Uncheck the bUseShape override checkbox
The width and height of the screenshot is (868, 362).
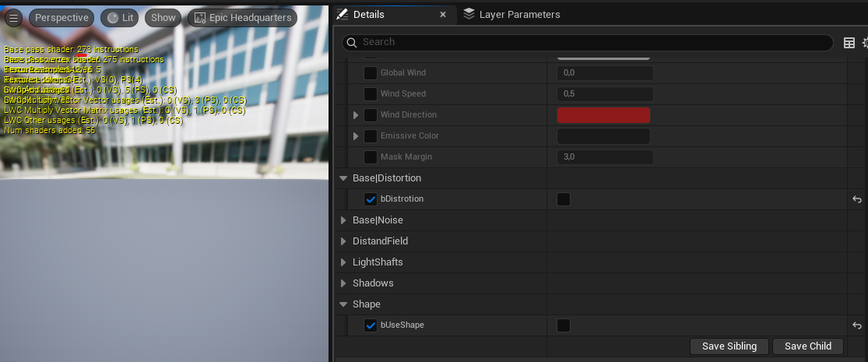(371, 325)
